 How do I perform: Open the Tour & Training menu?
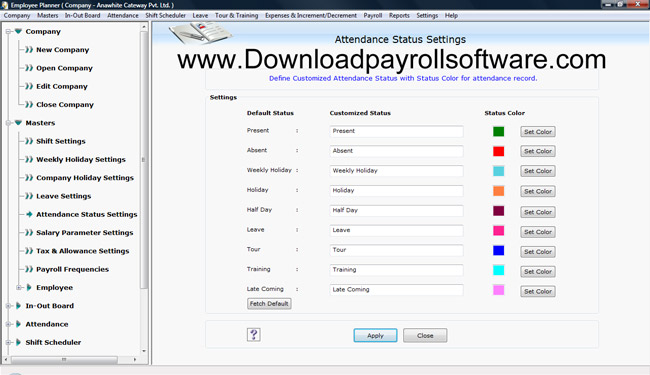236,15
